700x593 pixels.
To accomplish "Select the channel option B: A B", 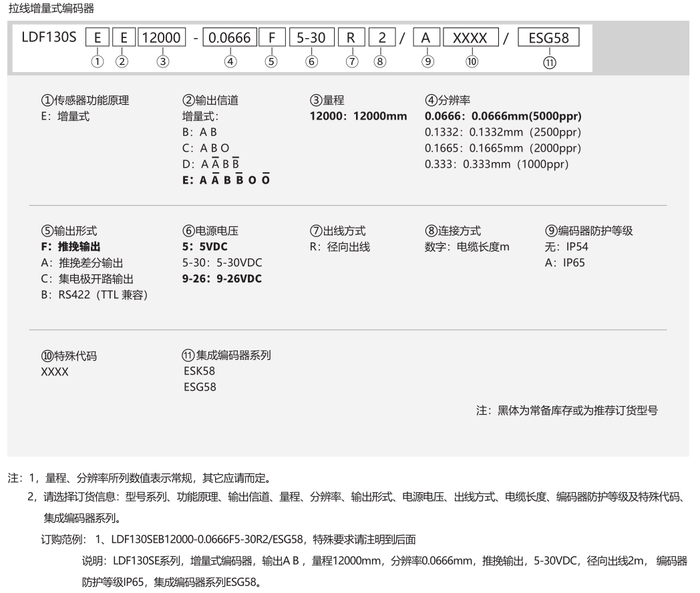I will 200,132.
